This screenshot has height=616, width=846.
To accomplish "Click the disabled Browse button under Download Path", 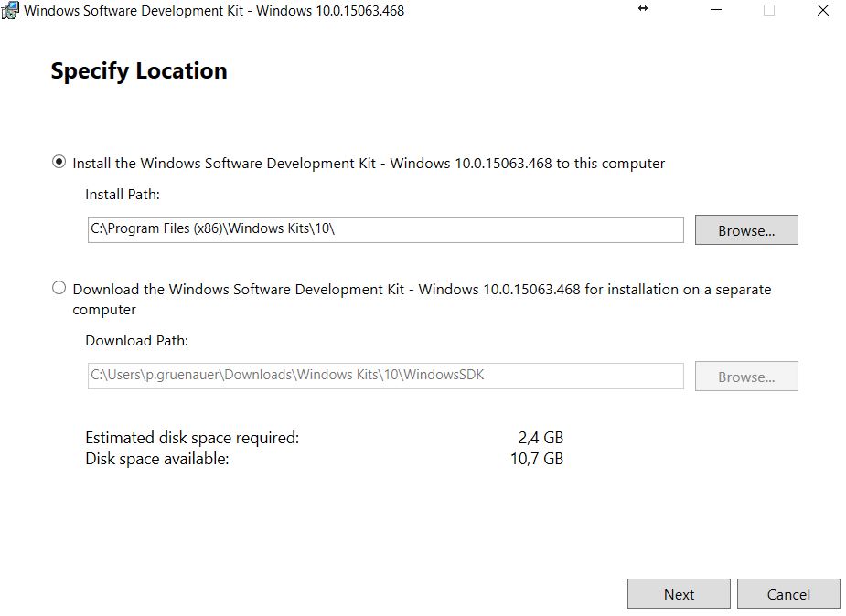I will pyautogui.click(x=745, y=376).
